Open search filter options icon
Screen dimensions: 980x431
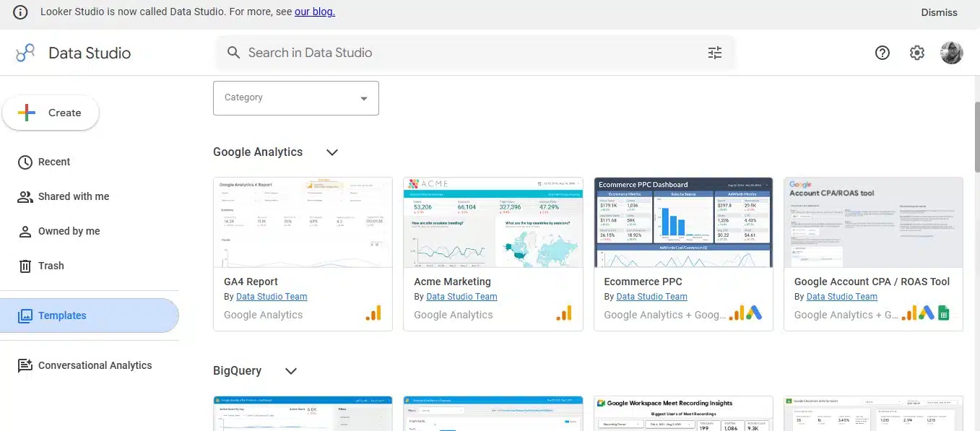pos(715,53)
